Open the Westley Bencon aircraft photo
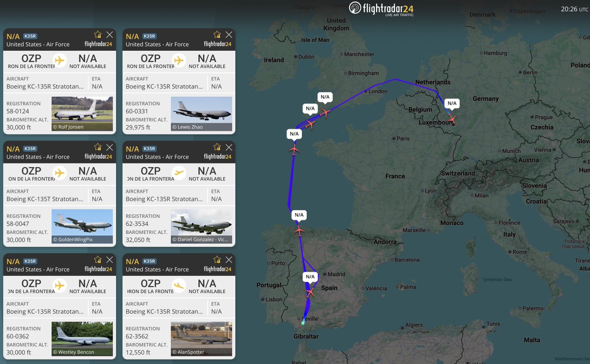This screenshot has width=590, height=364. click(x=82, y=339)
